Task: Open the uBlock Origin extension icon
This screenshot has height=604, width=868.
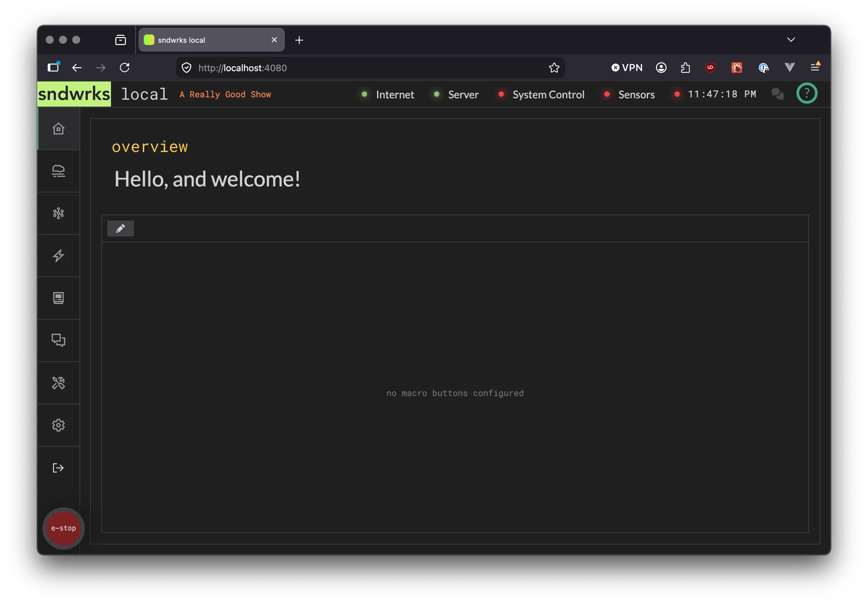Action: pyautogui.click(x=710, y=68)
